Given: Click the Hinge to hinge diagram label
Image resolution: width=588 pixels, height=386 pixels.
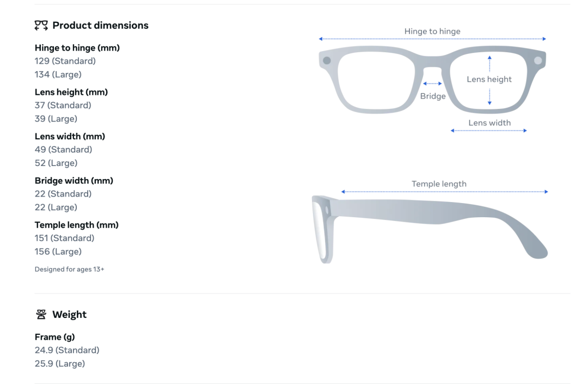Looking at the screenshot, I should click(432, 32).
